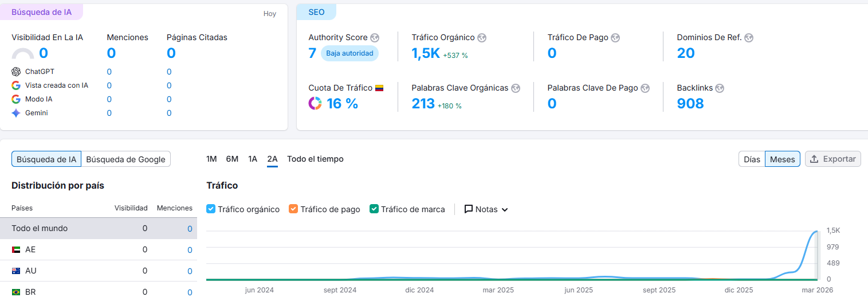This screenshot has height=297, width=868.
Task: Expand the Notas dropdown
Action: 486,209
